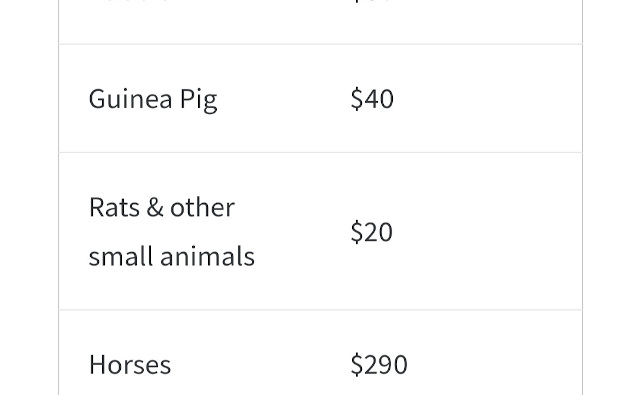Select the $290 price value
Screen dimensions: 640x395
(x=379, y=364)
